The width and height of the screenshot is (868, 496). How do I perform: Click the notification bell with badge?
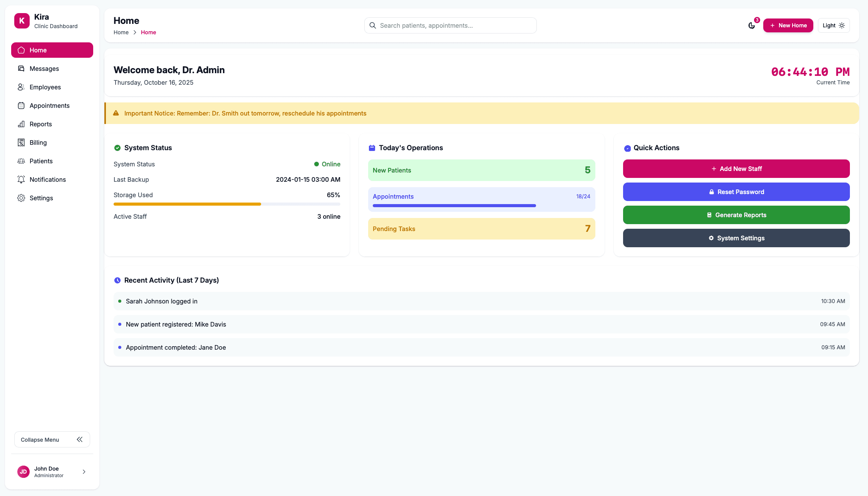[x=751, y=25]
